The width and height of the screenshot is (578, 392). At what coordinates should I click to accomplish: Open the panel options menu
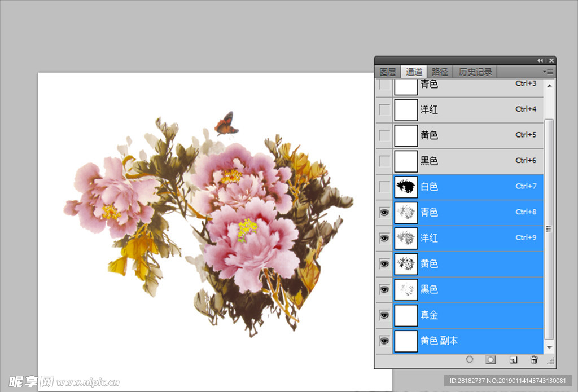click(548, 72)
